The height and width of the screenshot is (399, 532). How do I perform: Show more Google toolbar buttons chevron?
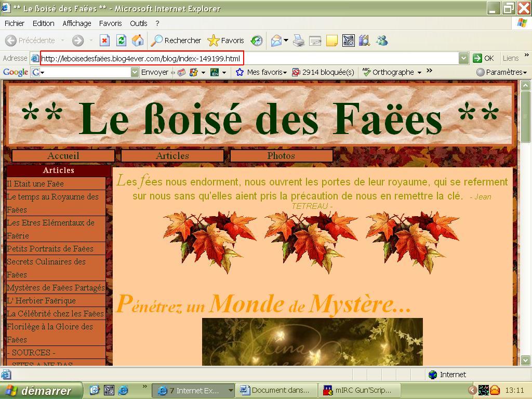click(x=429, y=71)
